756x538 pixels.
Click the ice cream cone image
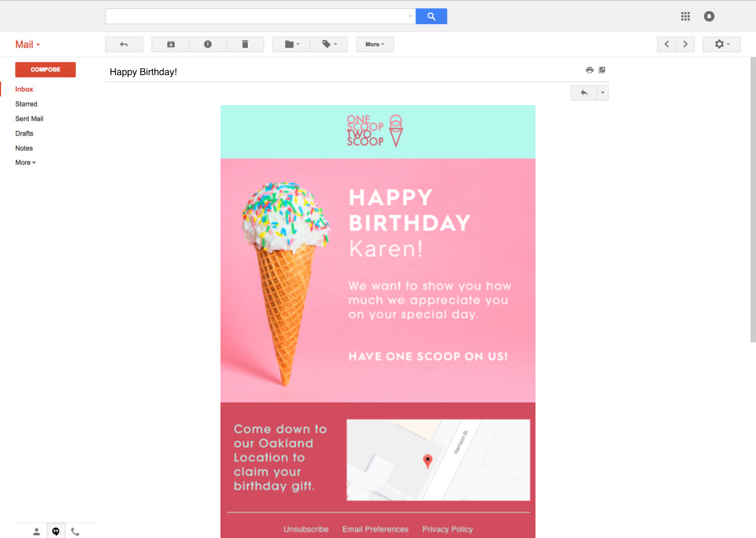click(285, 284)
